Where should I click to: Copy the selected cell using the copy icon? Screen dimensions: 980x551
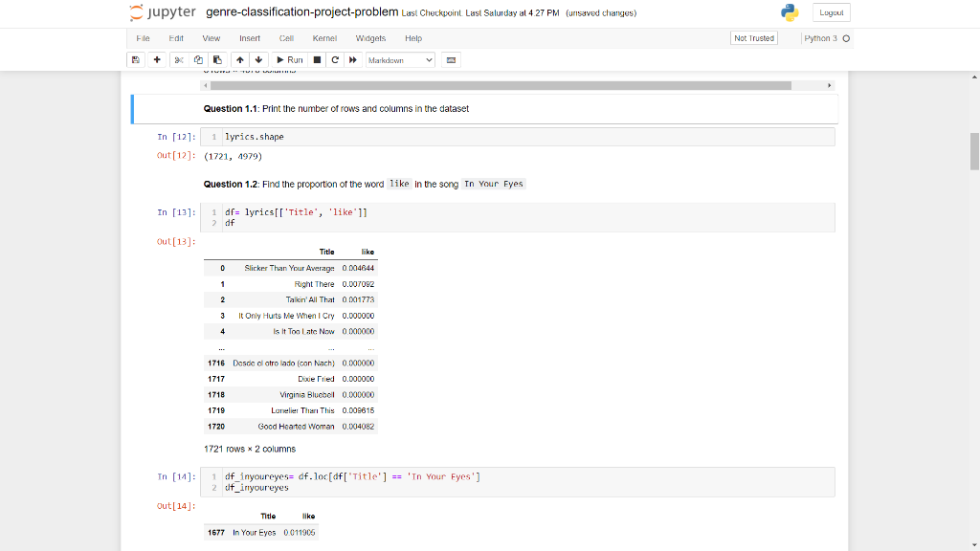196,59
